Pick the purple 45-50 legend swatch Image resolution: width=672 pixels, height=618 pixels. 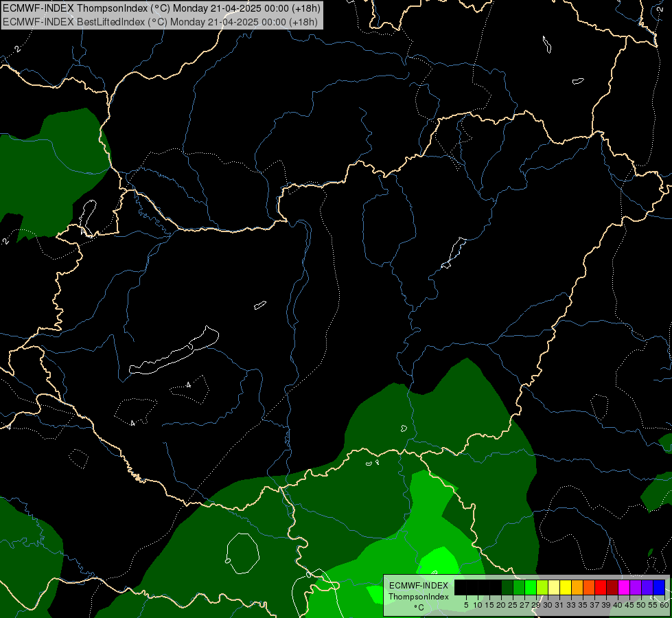click(636, 588)
